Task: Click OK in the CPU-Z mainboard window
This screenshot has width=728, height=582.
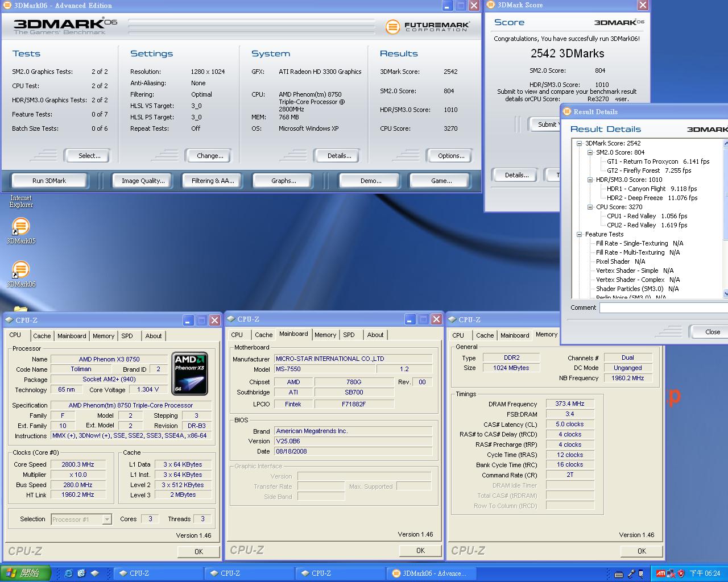Action: (420, 550)
